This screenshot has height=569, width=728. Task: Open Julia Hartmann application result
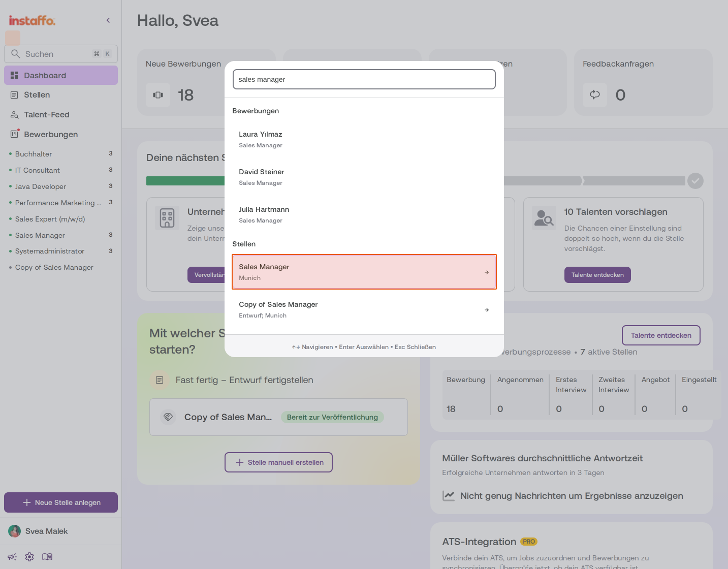(x=364, y=215)
